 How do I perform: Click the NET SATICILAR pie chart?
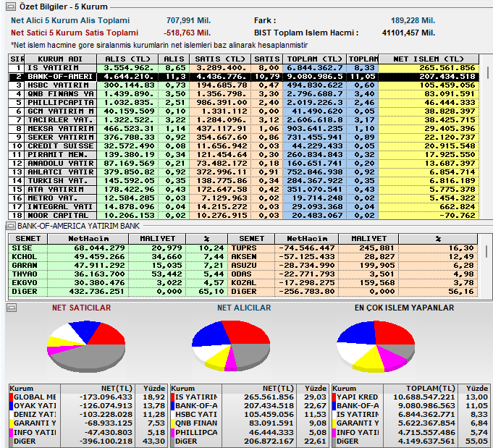(86, 347)
